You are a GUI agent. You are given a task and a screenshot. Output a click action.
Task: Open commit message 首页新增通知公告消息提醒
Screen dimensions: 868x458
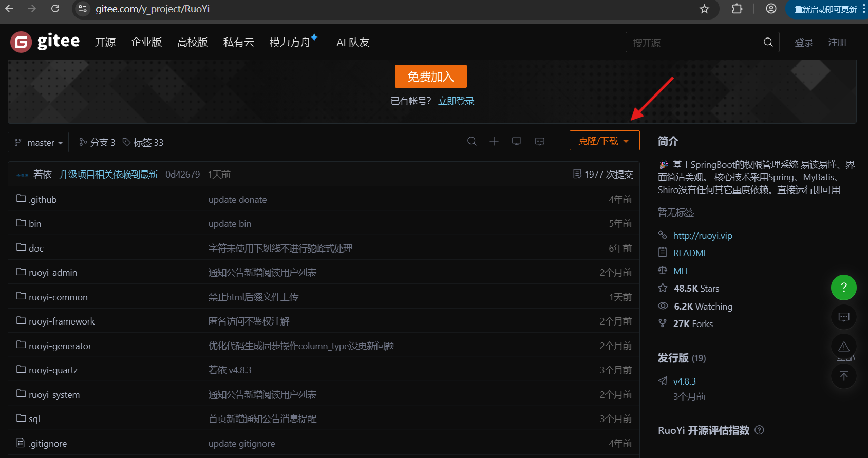[262, 418]
